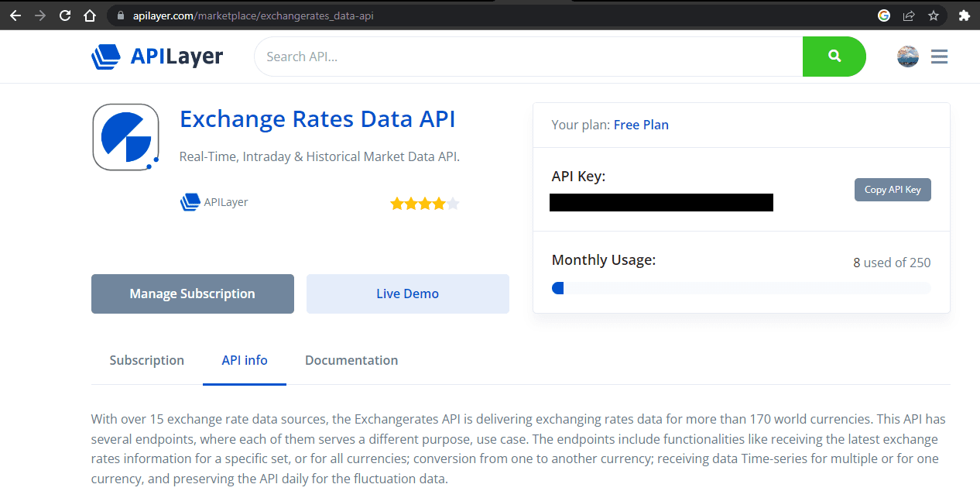The height and width of the screenshot is (491, 980).
Task: Switch to the API info tab
Action: [x=244, y=360]
